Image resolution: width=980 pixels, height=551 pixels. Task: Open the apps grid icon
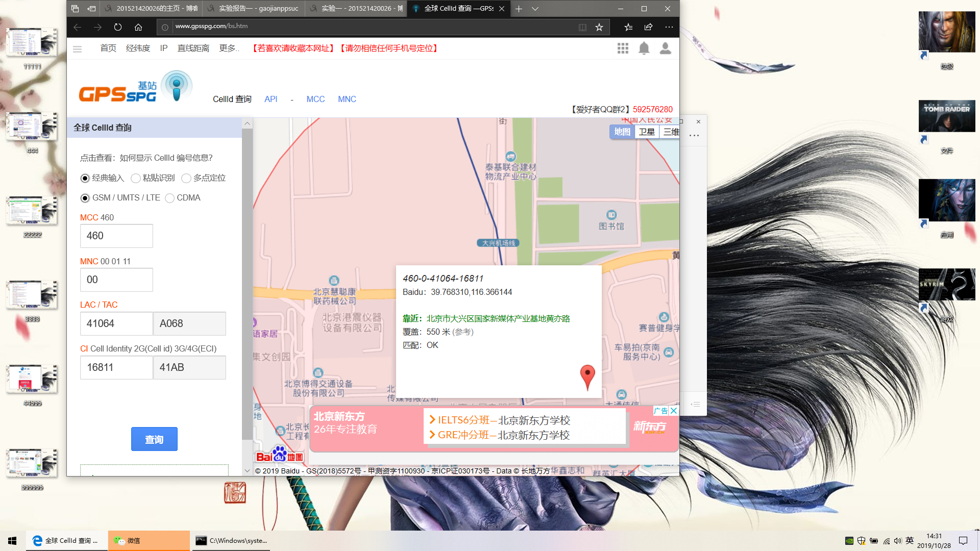point(623,48)
